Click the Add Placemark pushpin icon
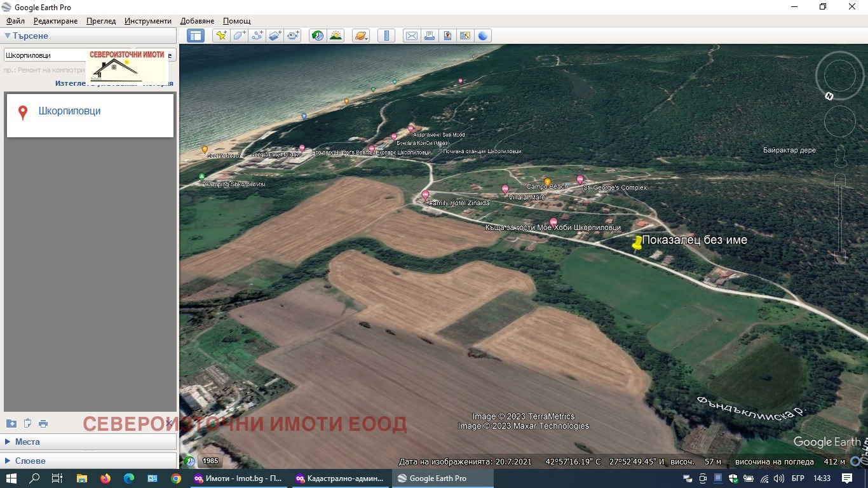868x488 pixels. pos(221,36)
